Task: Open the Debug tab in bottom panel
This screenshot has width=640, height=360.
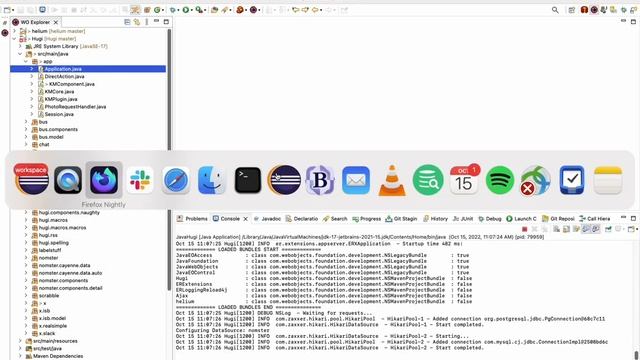Action: point(490,219)
